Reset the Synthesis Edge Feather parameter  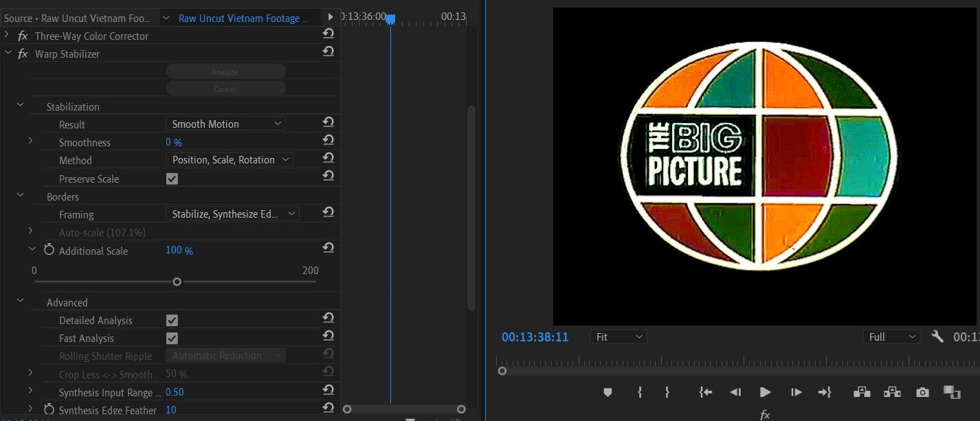coord(328,408)
